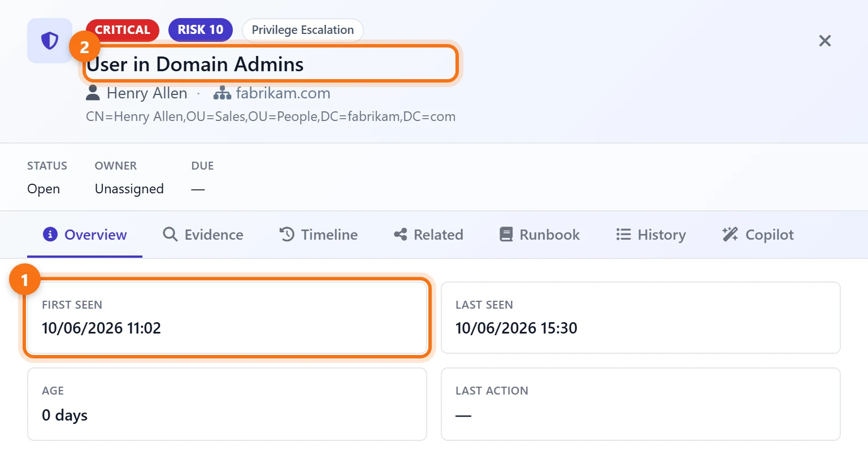Image resolution: width=868 pixels, height=459 pixels.
Task: Click the Privilege Escalation tag
Action: [x=303, y=30]
